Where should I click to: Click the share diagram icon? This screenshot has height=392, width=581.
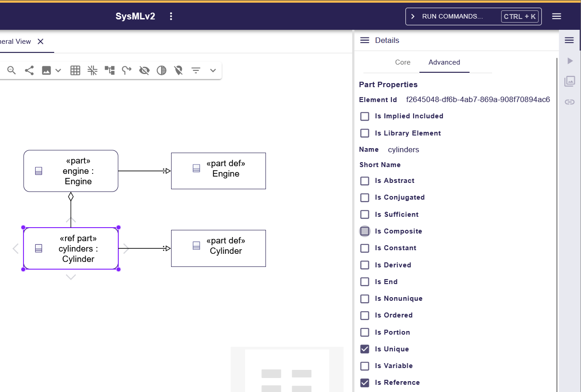coord(29,70)
